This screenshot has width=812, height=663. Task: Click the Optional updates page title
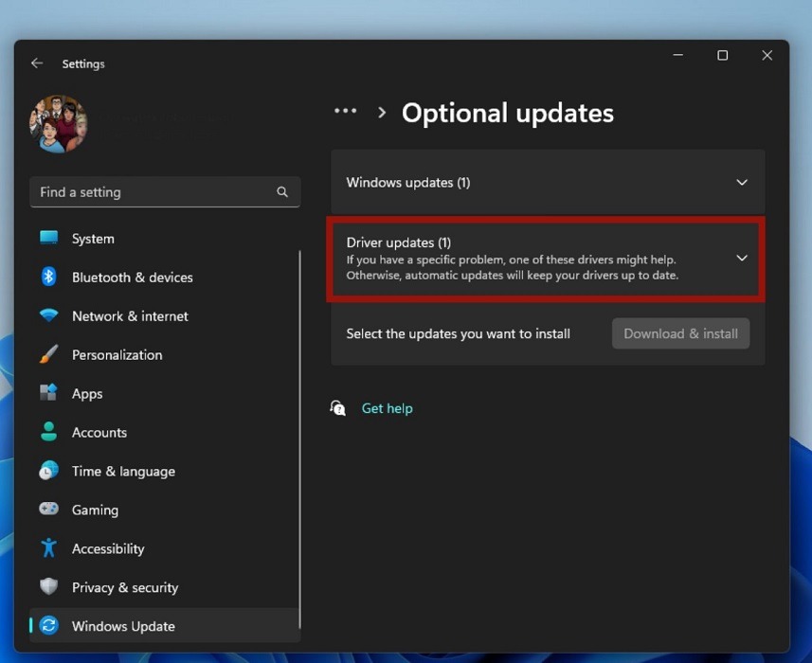(508, 113)
